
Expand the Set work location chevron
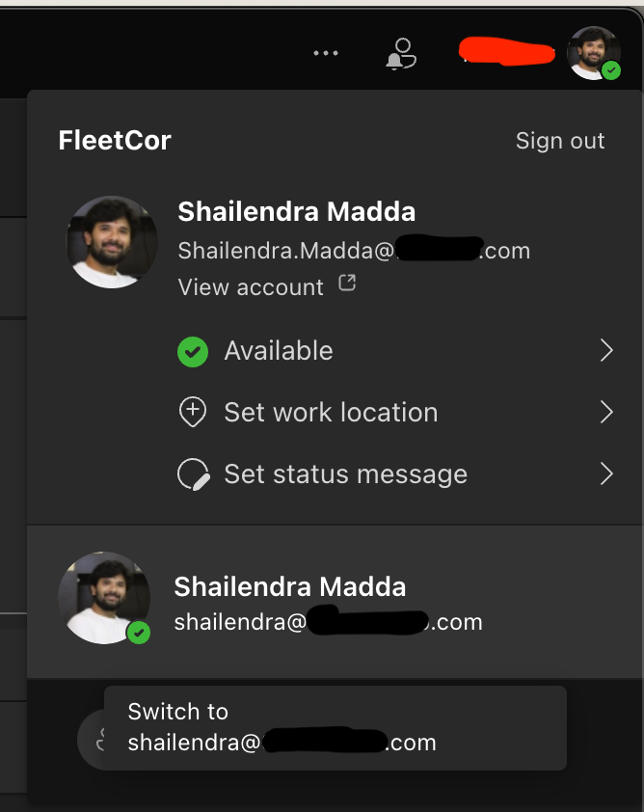[605, 412]
